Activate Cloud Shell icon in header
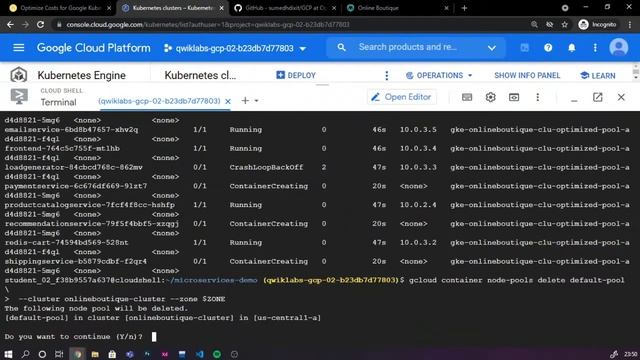 [524, 48]
